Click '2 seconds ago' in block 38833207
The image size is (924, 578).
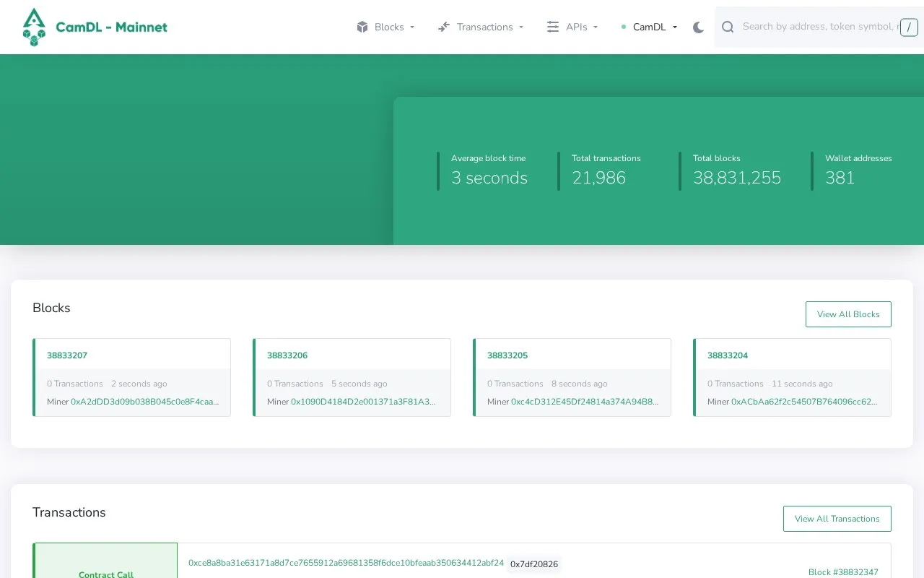[x=139, y=384]
